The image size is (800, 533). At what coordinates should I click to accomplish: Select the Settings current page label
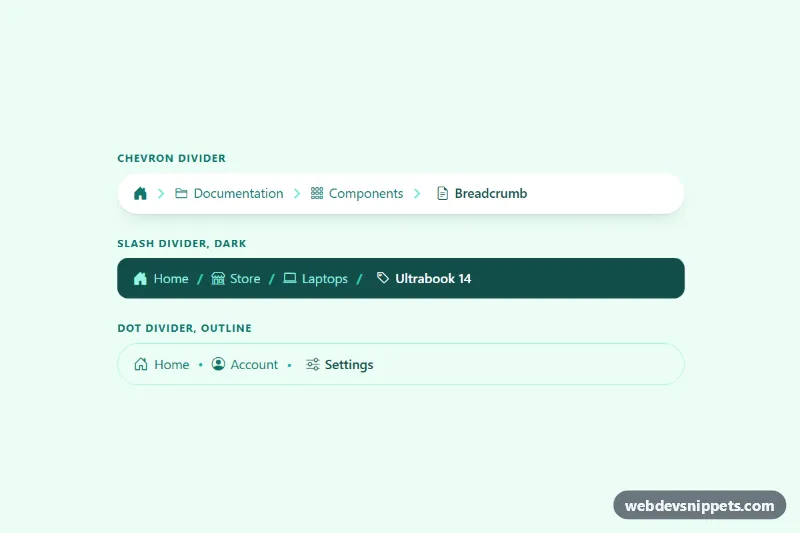click(x=349, y=365)
